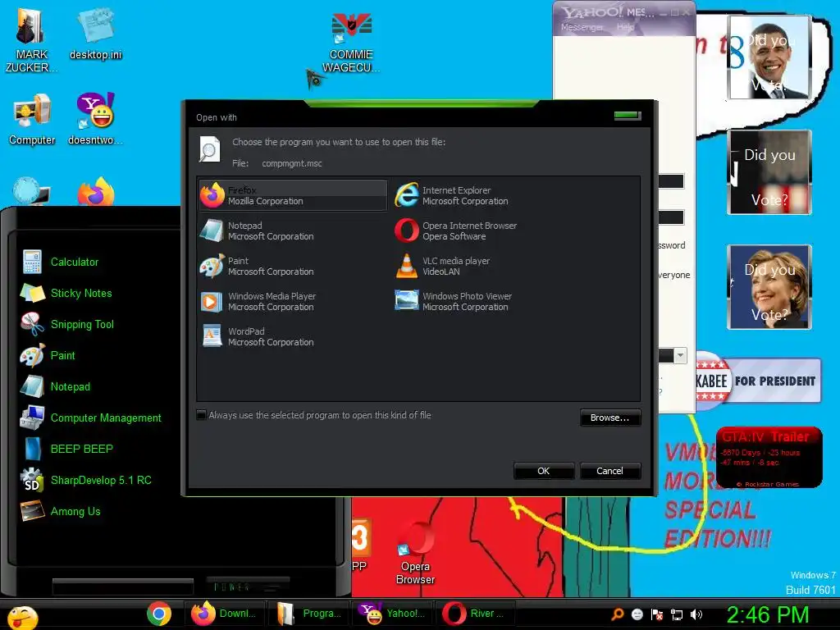The image size is (840, 630).
Task: Click the Obama Did you Vote gadget
Action: pos(769,57)
